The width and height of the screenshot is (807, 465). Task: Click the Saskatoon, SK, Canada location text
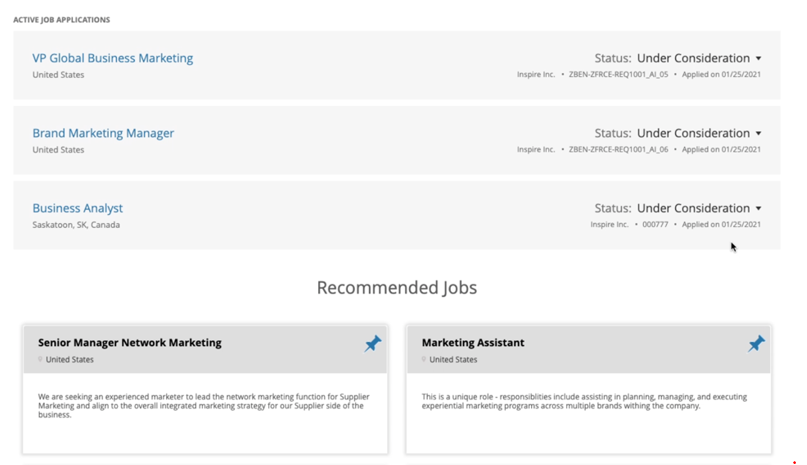[x=76, y=225]
